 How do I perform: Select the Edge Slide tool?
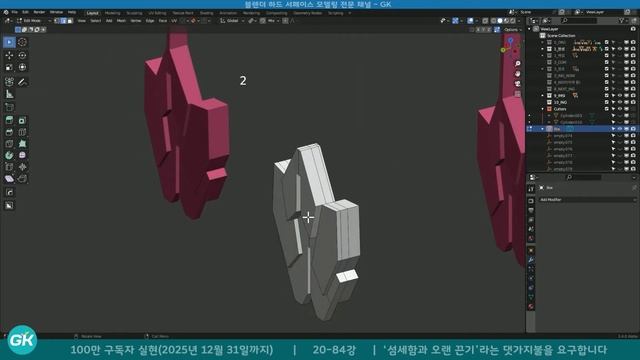point(9,167)
